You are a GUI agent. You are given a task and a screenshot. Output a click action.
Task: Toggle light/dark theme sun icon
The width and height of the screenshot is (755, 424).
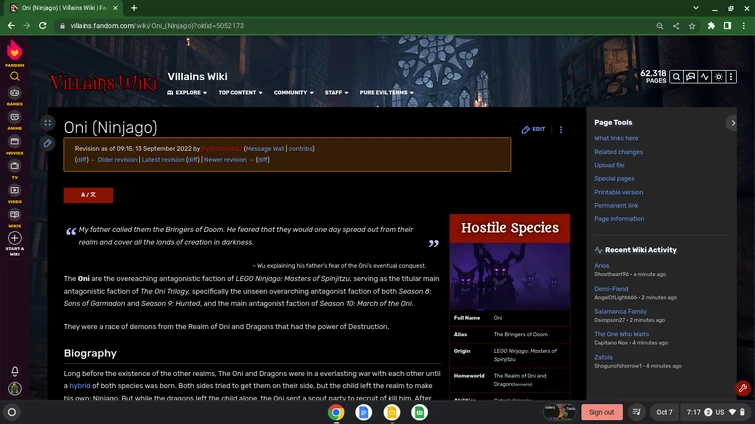(x=718, y=77)
